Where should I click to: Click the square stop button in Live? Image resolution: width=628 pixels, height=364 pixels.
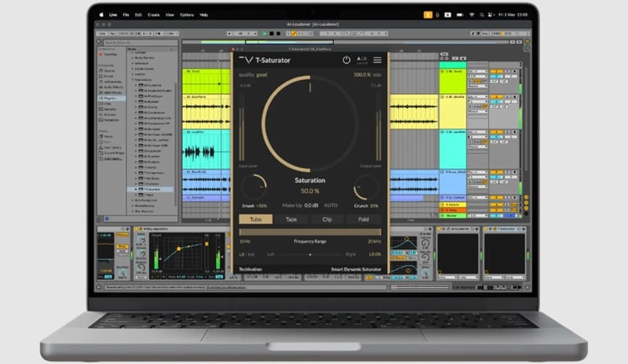[x=272, y=34]
